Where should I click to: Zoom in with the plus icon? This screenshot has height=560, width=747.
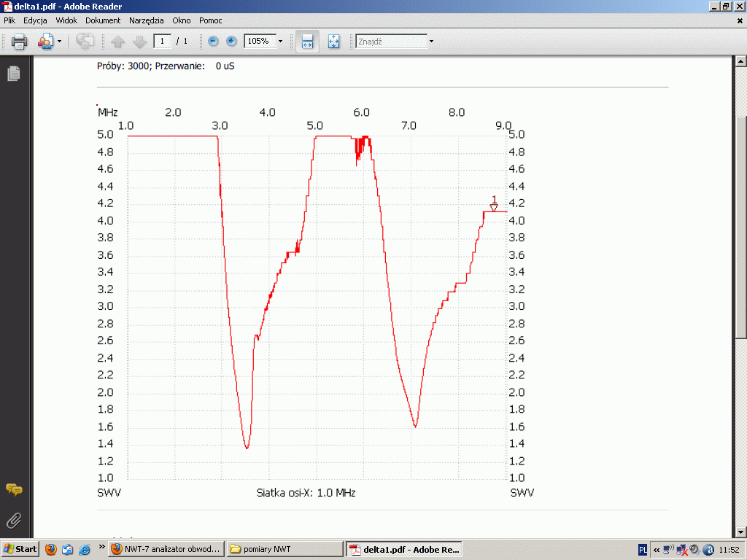coord(231,42)
